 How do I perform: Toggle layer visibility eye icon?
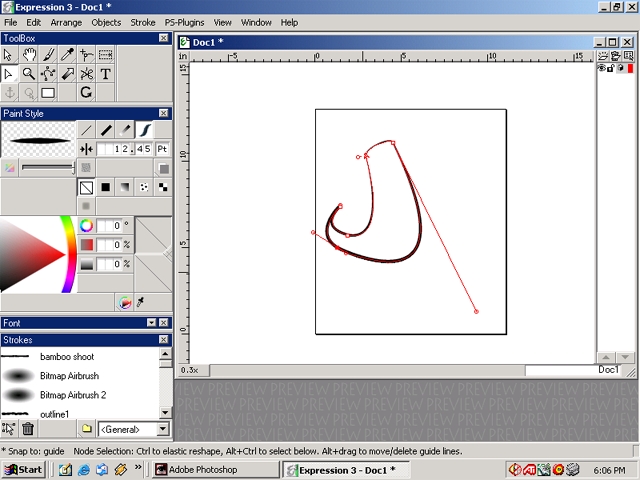602,68
